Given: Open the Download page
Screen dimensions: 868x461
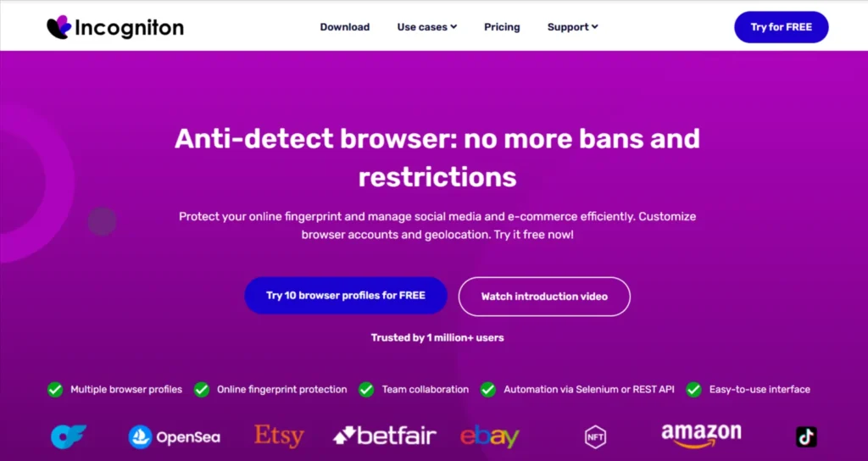Looking at the screenshot, I should [344, 27].
